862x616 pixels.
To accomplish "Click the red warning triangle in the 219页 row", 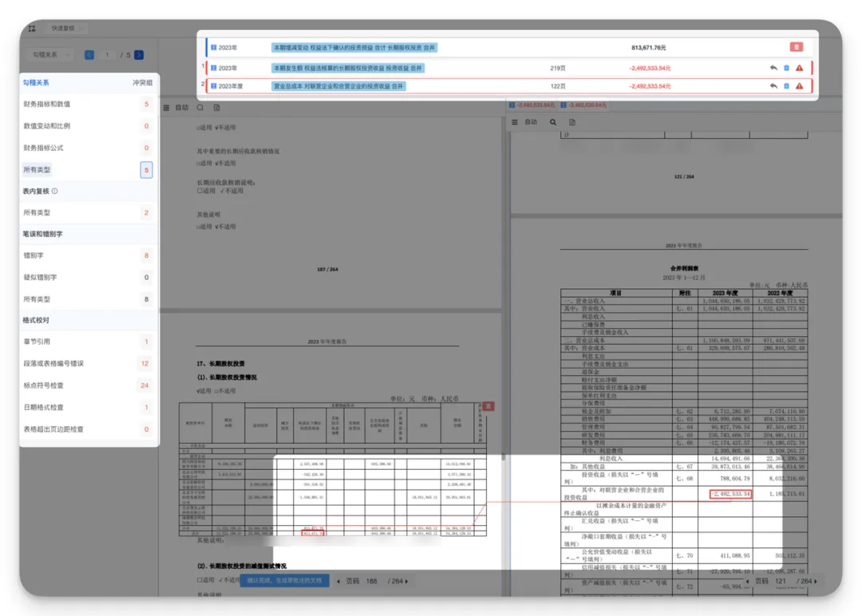I will tap(799, 68).
